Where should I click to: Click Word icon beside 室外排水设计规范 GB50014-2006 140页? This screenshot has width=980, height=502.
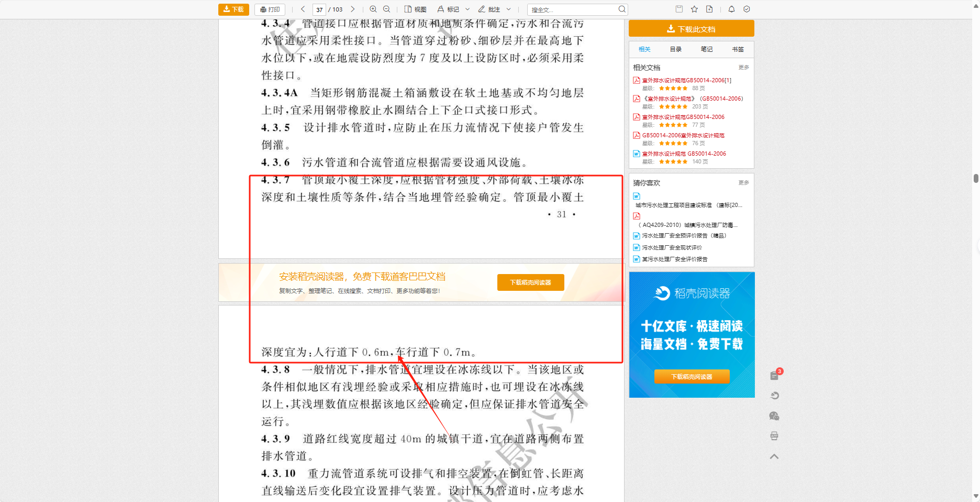[637, 154]
